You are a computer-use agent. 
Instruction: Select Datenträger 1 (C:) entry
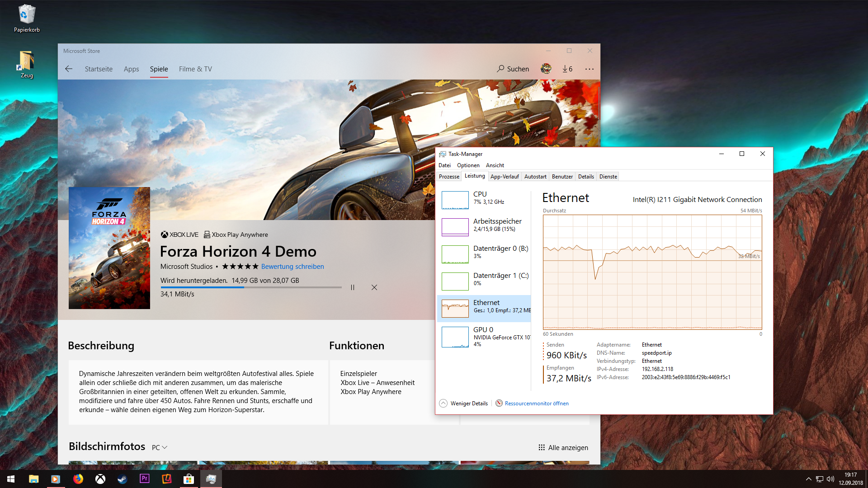pyautogui.click(x=484, y=281)
